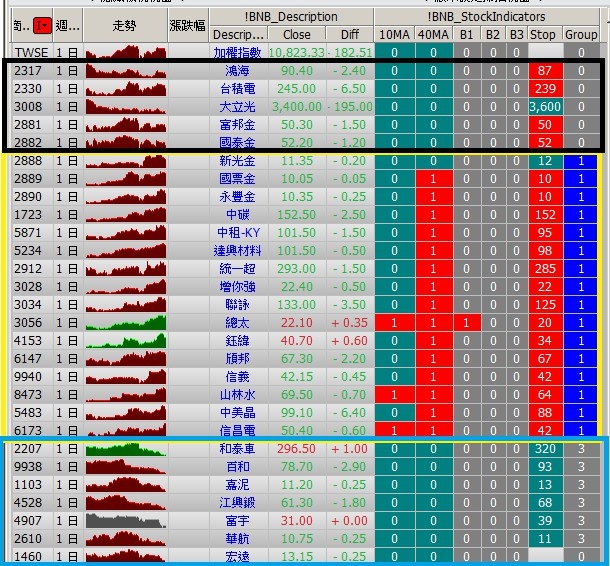Select the !BNB_Description group header
The height and width of the screenshot is (566, 610).
[291, 17]
